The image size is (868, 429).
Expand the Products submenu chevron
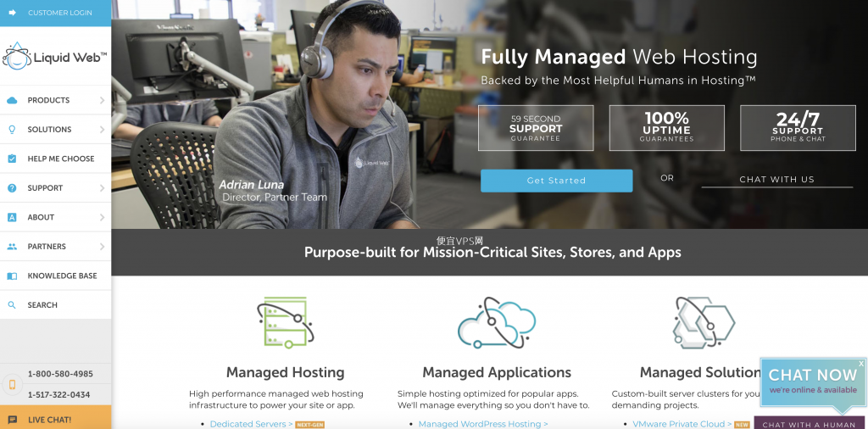click(103, 100)
